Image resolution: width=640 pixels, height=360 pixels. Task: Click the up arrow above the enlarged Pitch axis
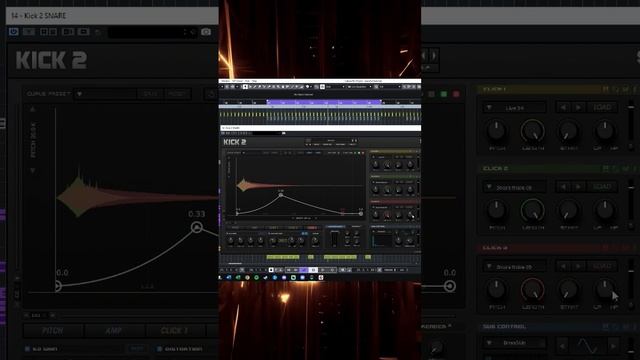(33, 109)
